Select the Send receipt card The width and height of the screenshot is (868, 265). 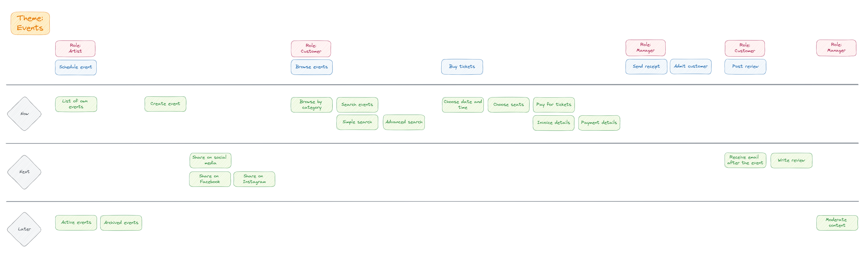point(646,67)
